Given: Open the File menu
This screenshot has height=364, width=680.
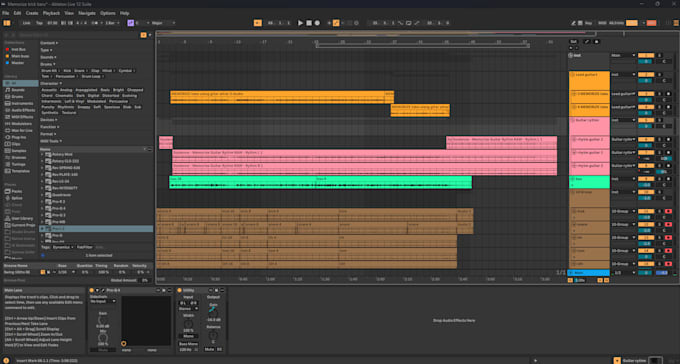Looking at the screenshot, I should [x=6, y=13].
